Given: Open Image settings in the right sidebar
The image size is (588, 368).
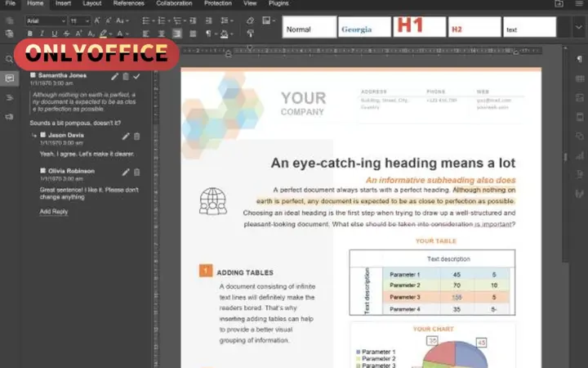Looking at the screenshot, I should (x=579, y=97).
